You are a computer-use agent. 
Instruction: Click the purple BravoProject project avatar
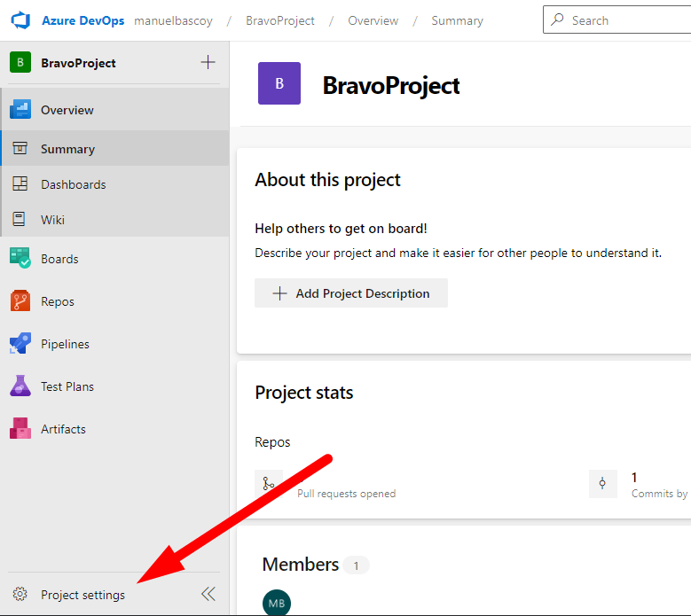pyautogui.click(x=279, y=83)
